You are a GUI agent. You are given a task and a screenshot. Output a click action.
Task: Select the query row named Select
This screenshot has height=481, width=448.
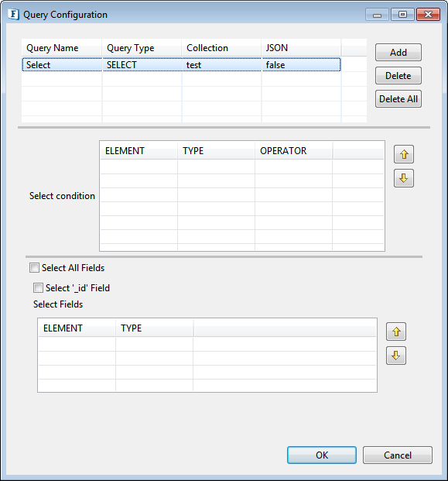click(181, 65)
